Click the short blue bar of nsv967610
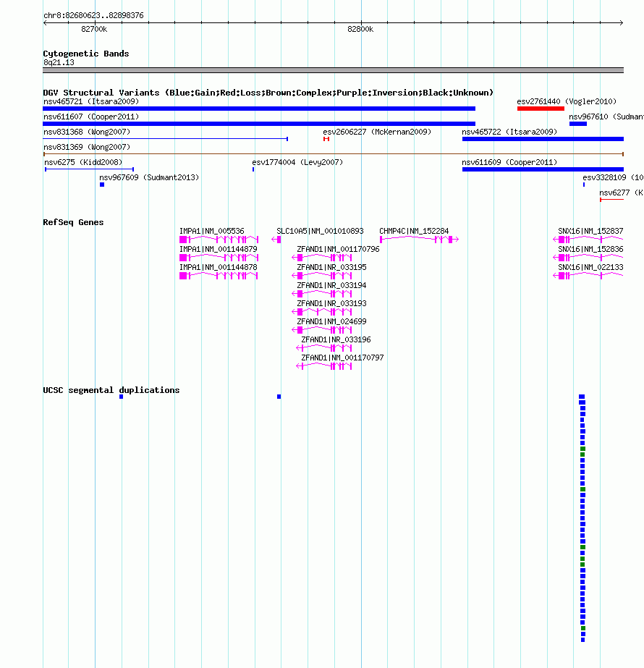 (578, 124)
